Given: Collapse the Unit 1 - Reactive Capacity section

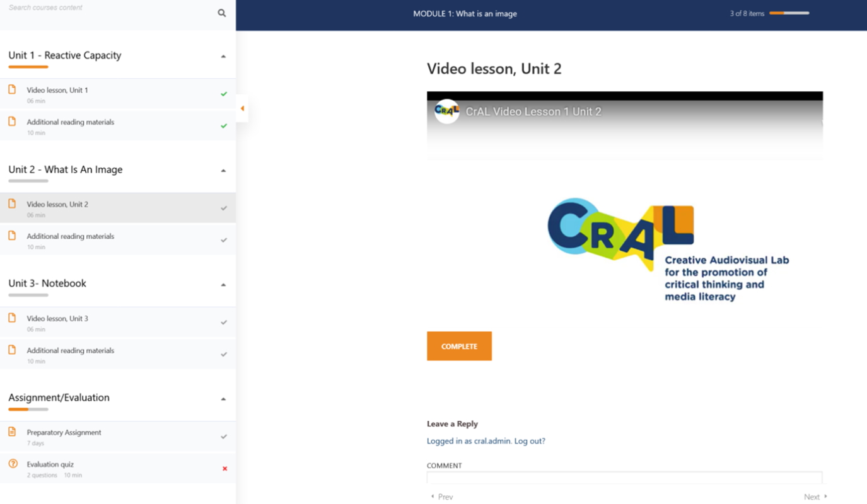Looking at the screenshot, I should [x=223, y=56].
